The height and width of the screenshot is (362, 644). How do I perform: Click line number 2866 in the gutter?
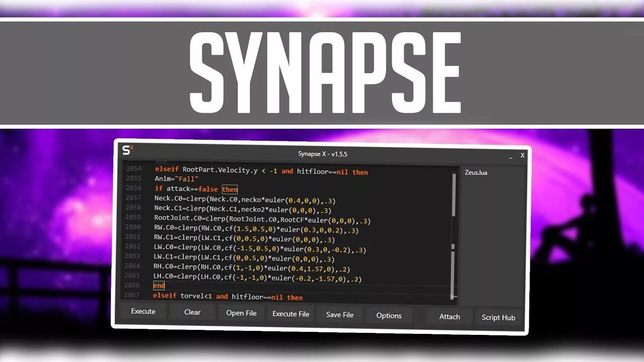(132, 285)
